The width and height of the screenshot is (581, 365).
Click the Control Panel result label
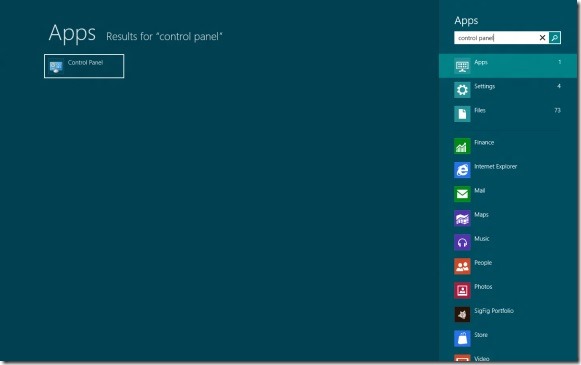pyautogui.click(x=85, y=63)
